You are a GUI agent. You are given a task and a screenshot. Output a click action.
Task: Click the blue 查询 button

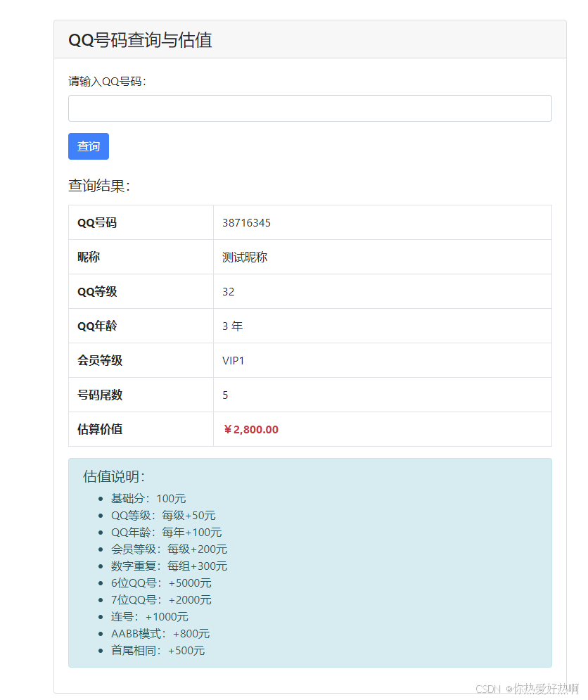[x=89, y=146]
